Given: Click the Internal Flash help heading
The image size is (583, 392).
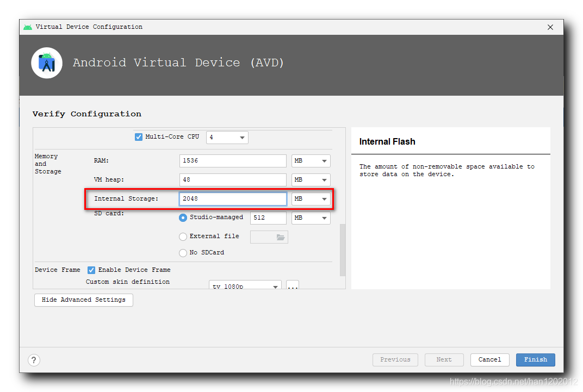Looking at the screenshot, I should tap(387, 141).
